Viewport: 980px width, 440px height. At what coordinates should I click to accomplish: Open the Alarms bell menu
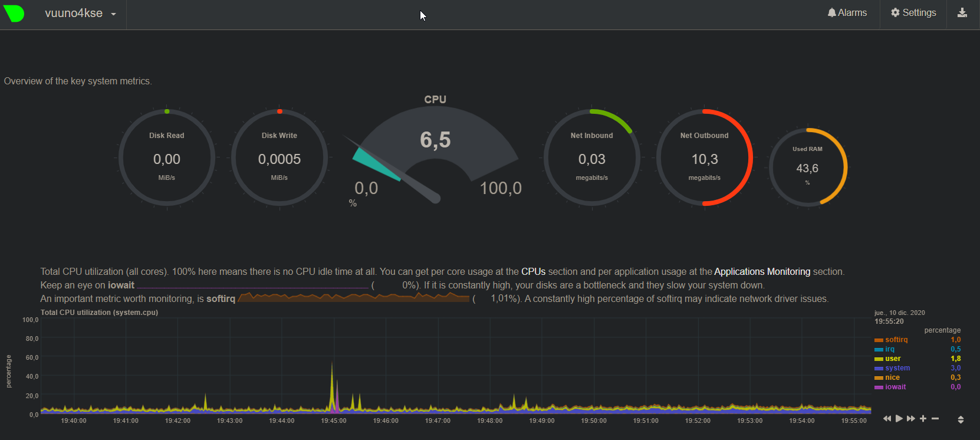(x=847, y=13)
